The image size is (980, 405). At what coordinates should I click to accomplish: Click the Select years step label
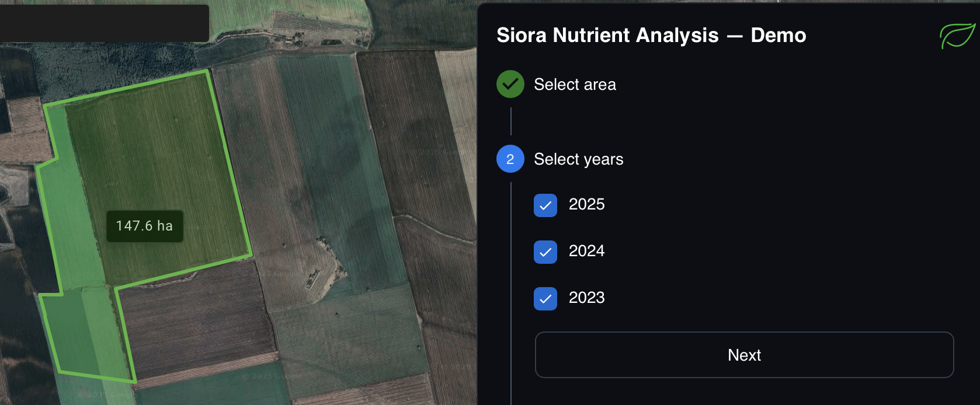578,159
